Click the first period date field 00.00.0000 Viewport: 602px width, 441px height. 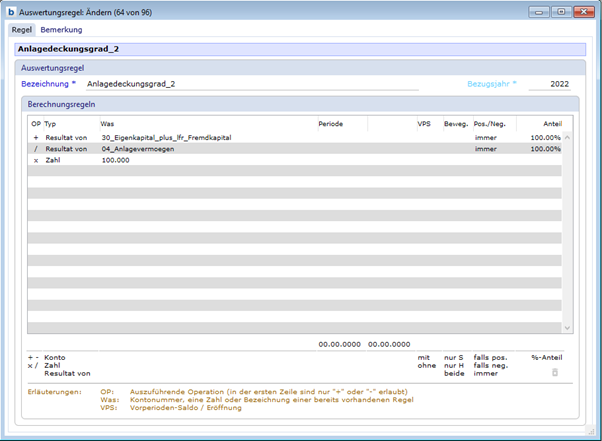pyautogui.click(x=338, y=344)
